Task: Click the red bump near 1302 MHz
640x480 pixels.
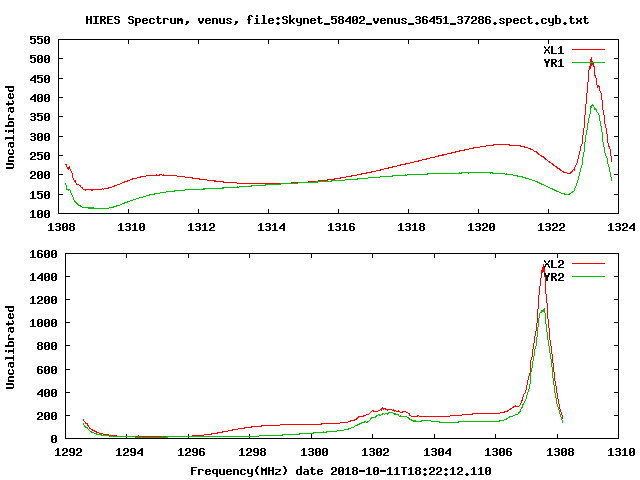Action: 383,409
